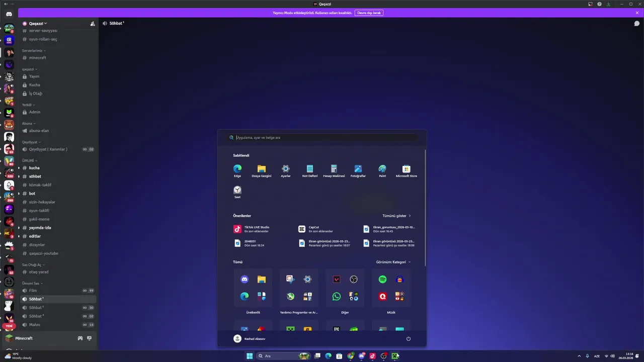Open OBS Studio in Diğer folder
644x362 pixels.
354,280
